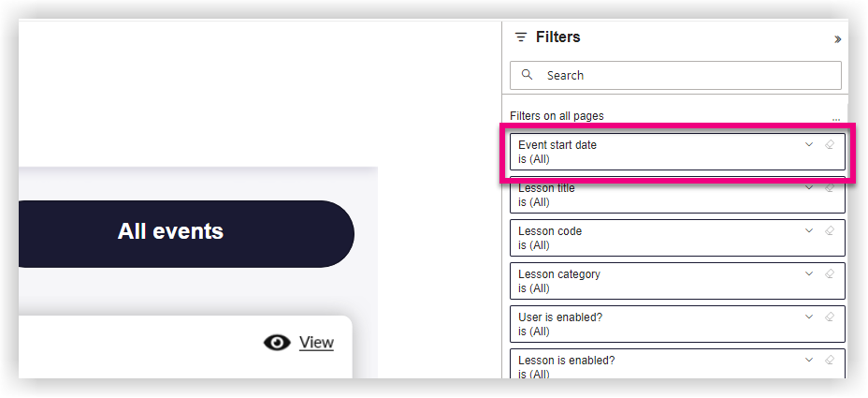Clear the Lesson code filter
The height and width of the screenshot is (398, 868).
tap(830, 230)
